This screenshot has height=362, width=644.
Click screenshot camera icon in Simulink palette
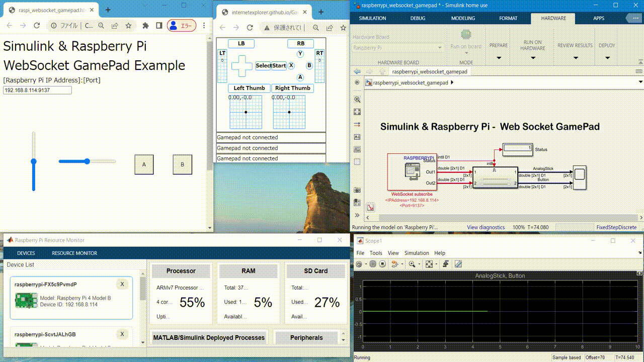click(357, 190)
